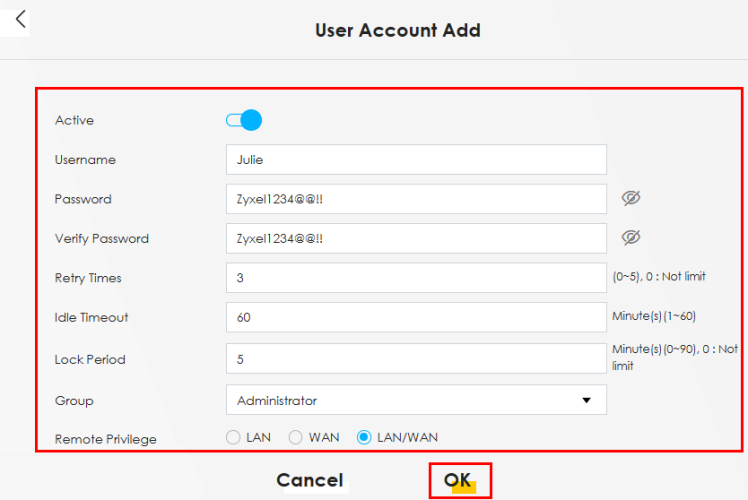
Task: Focus the Verify Password input field
Action: click(416, 238)
